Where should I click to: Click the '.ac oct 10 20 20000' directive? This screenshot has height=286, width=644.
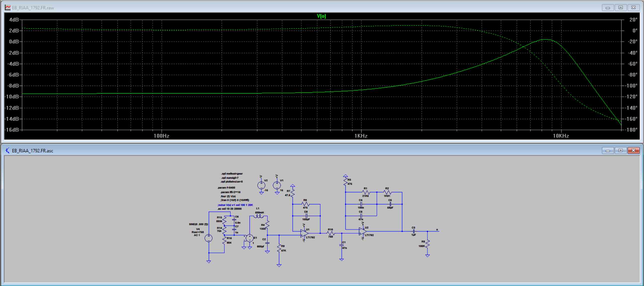[229, 209]
